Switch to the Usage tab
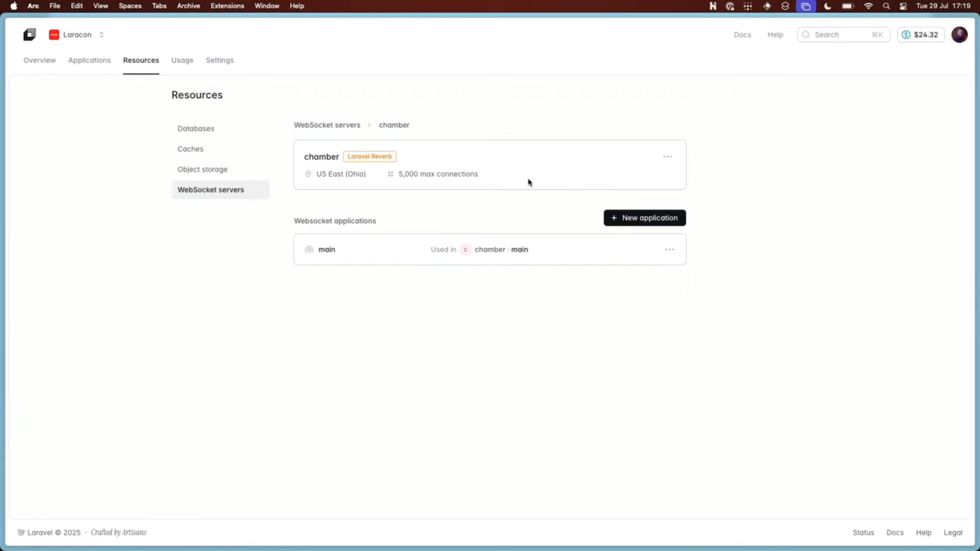Screen dimensions: 980x551 [x=182, y=60]
